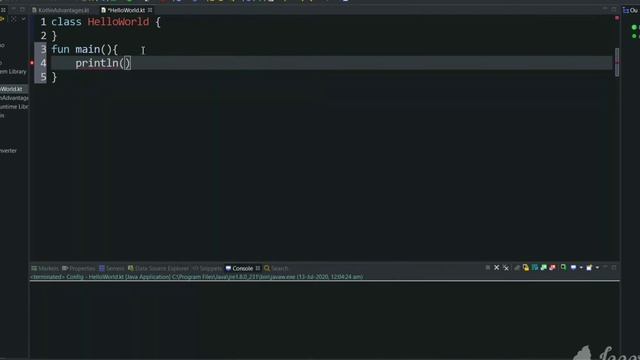Close the HelloWorld.kt editor tab
This screenshot has height=360, width=640.
pyautogui.click(x=150, y=10)
